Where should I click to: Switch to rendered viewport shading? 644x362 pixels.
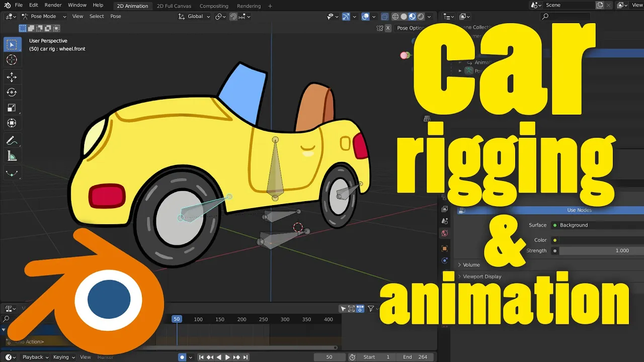421,16
